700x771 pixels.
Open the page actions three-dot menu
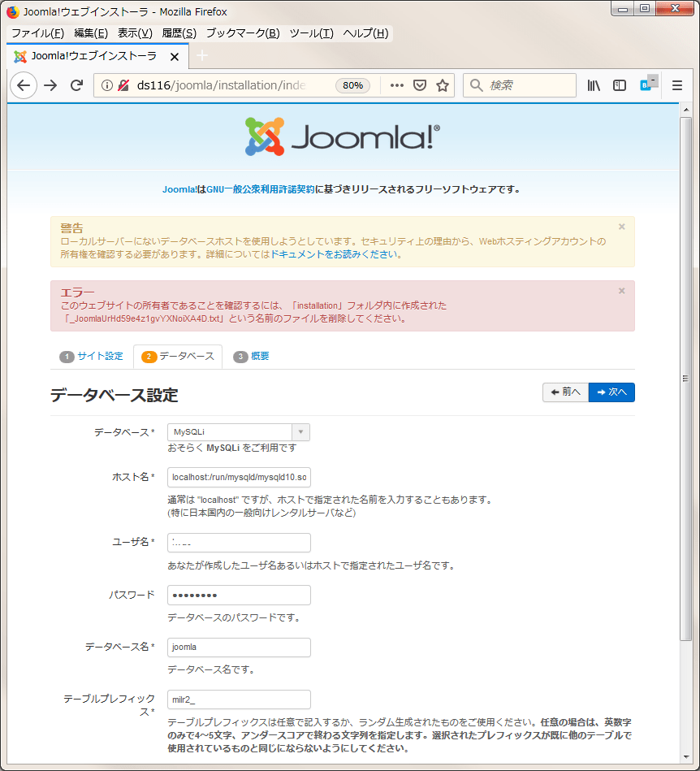(x=397, y=85)
